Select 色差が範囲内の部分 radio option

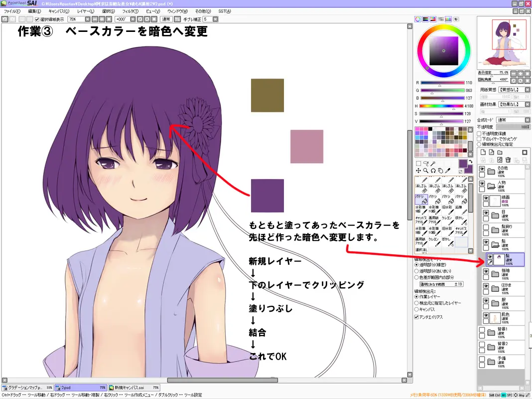pyautogui.click(x=416, y=277)
